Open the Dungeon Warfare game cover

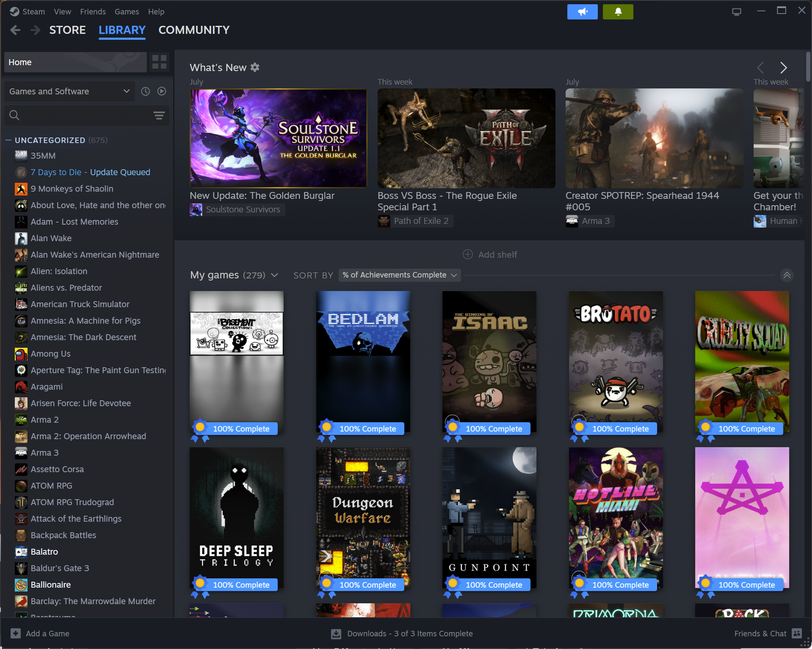click(x=363, y=518)
